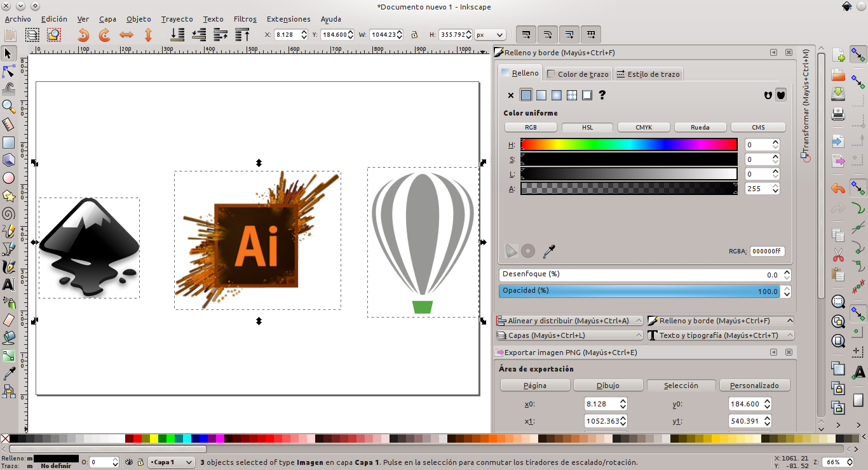Select the Spiral tool
Image resolution: width=868 pixels, height=470 pixels.
pyautogui.click(x=9, y=214)
